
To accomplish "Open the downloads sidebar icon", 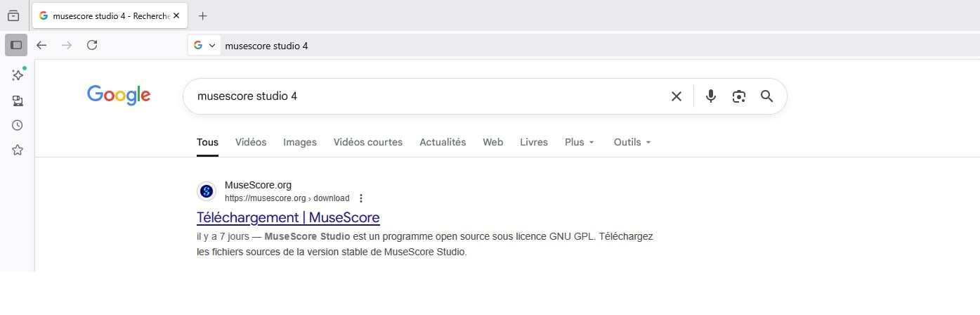I will [x=18, y=101].
